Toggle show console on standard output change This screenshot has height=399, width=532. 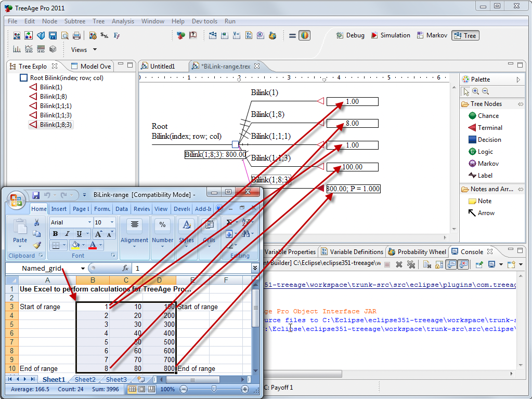click(x=451, y=264)
